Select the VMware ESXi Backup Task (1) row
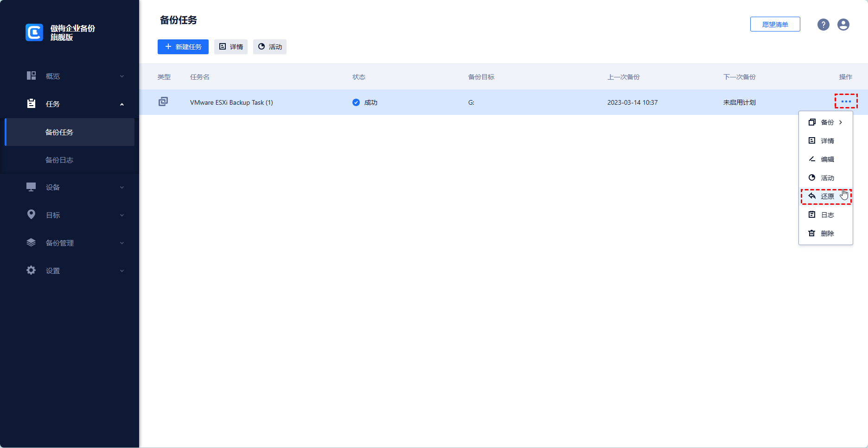 click(x=231, y=102)
